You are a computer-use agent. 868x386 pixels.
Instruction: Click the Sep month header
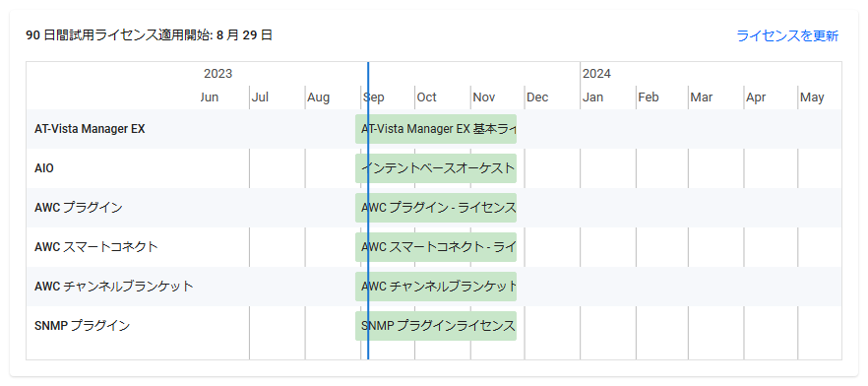point(374,97)
